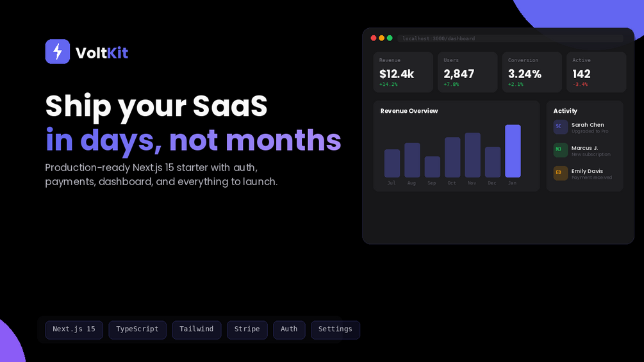Click the 'Payment received' activity note
644x362 pixels.
[x=591, y=177]
